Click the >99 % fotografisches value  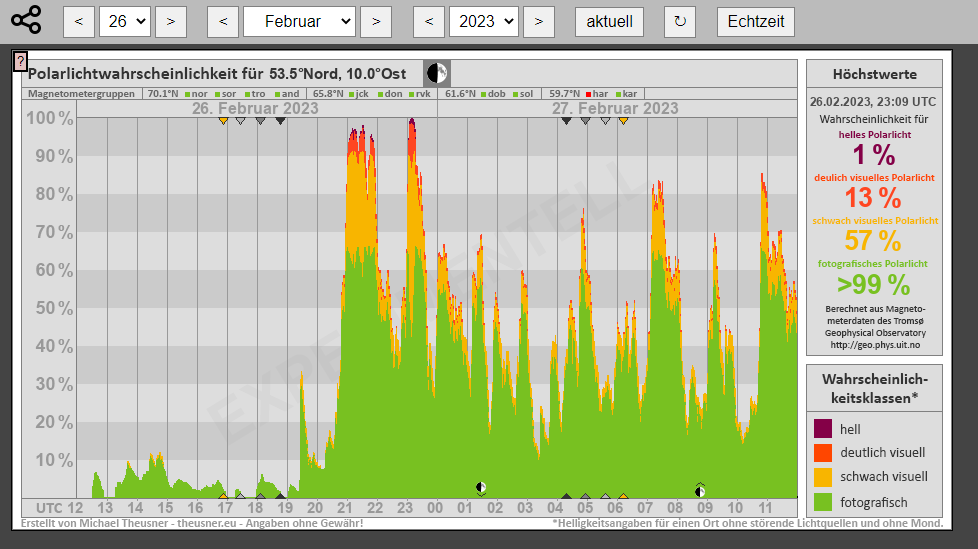pos(873,284)
